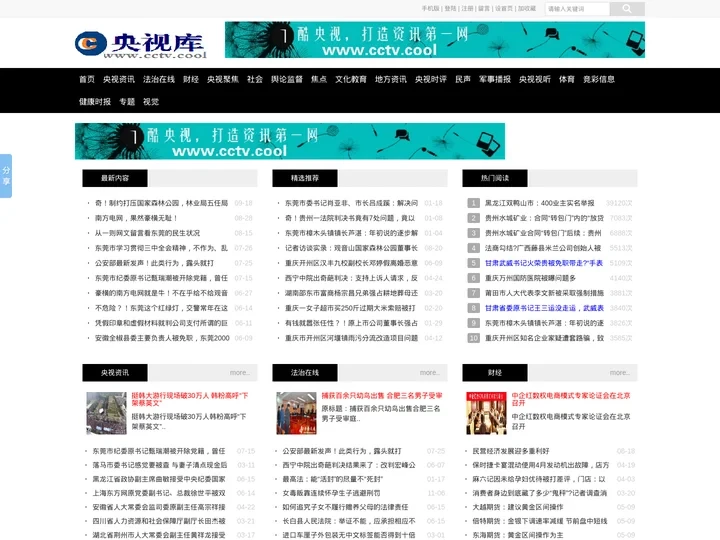This screenshot has width=720, height=540.
Task: Open the 手机版 link
Action: pyautogui.click(x=430, y=8)
